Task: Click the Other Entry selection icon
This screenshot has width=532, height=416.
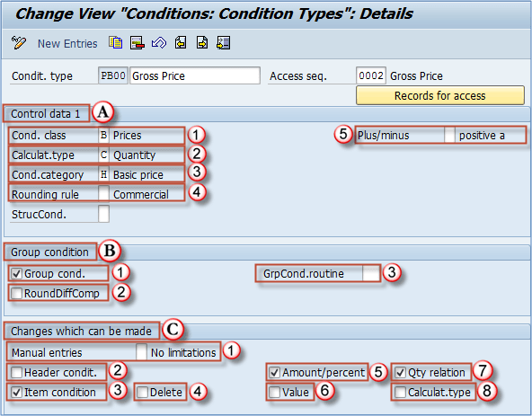Action: coord(224,43)
